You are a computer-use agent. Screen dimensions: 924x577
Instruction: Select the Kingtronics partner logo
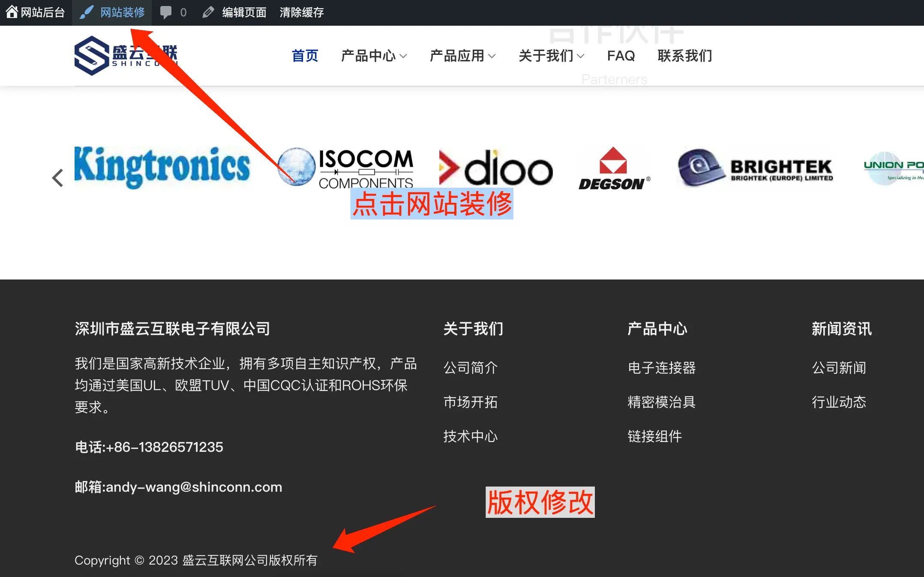tap(162, 167)
